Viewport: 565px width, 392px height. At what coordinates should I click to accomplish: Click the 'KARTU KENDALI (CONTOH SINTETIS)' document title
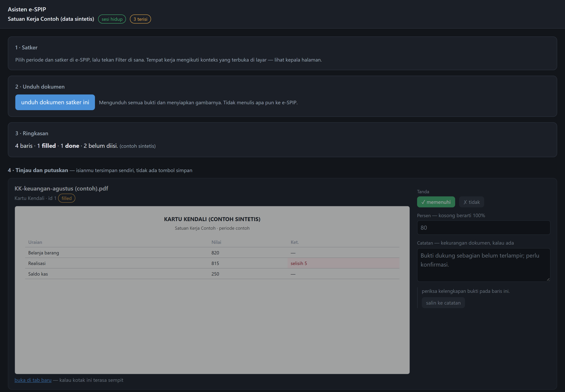click(212, 219)
